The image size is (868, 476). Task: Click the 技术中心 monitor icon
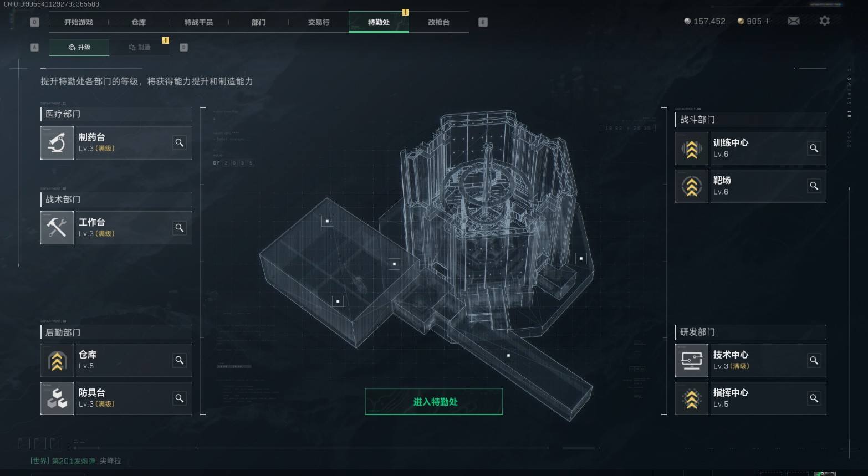click(692, 361)
